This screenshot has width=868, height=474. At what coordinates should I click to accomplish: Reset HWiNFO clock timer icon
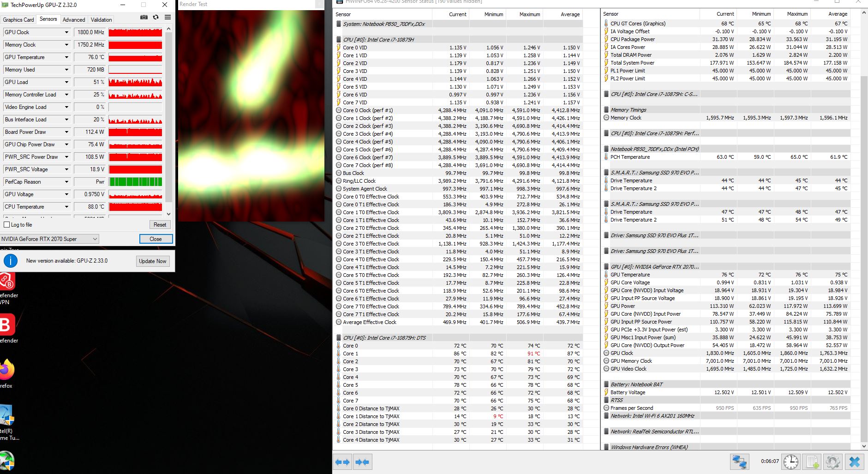pyautogui.click(x=791, y=462)
